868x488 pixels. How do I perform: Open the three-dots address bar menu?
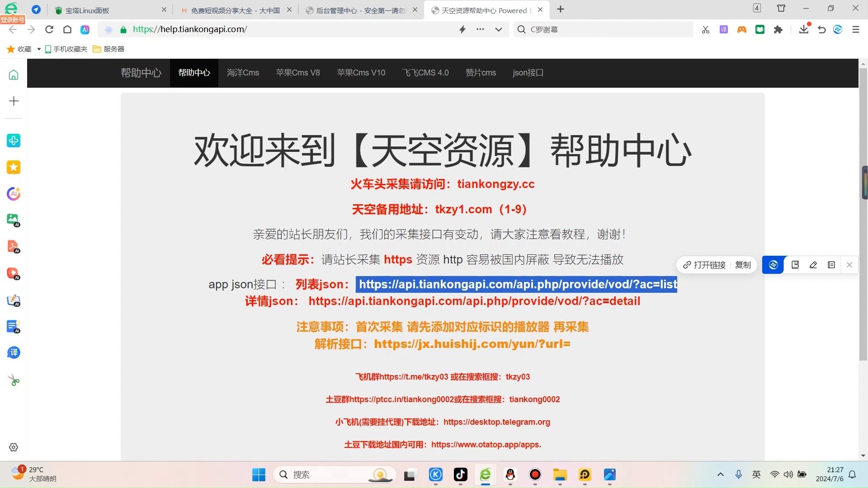pyautogui.click(x=480, y=29)
